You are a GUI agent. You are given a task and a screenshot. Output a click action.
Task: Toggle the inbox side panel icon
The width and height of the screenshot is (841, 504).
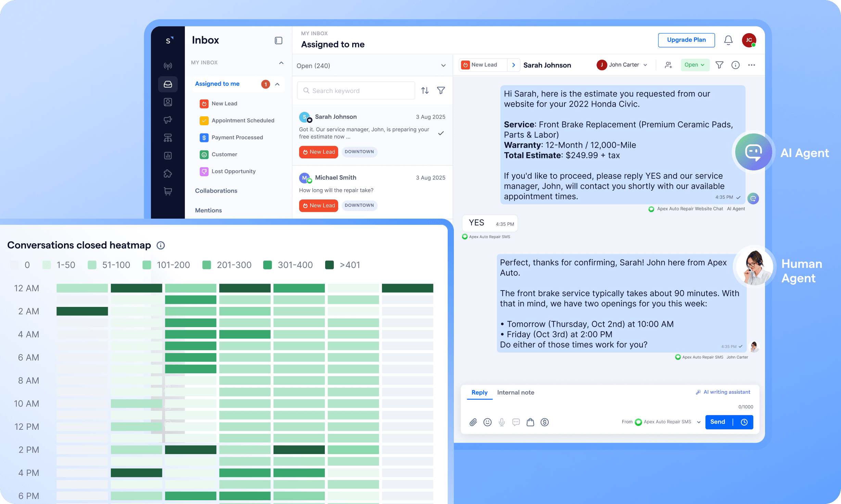click(279, 41)
